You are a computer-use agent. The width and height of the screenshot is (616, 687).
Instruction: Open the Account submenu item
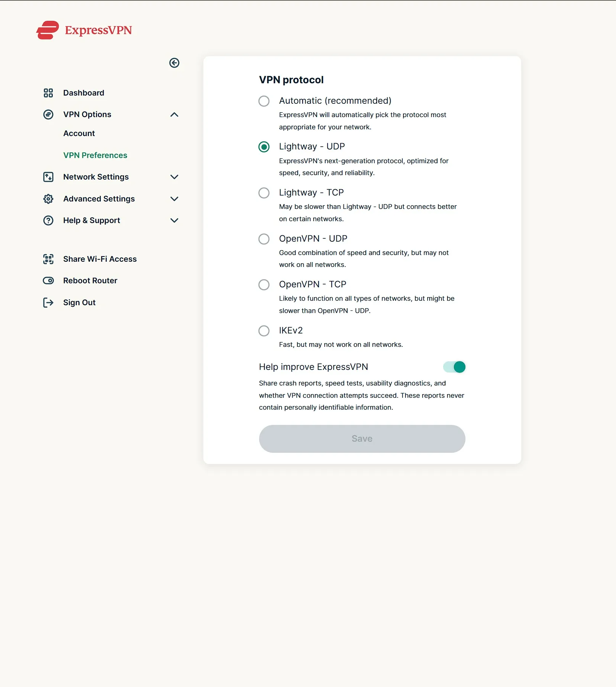tap(79, 133)
